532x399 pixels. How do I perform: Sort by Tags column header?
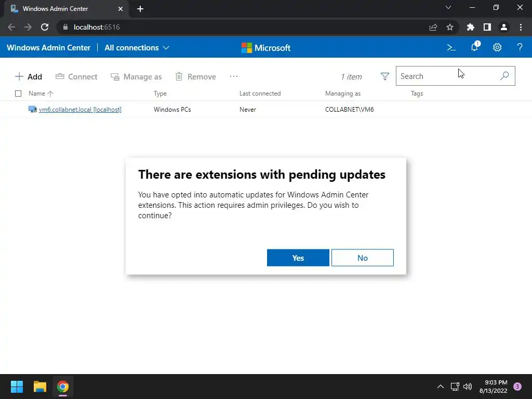417,94
